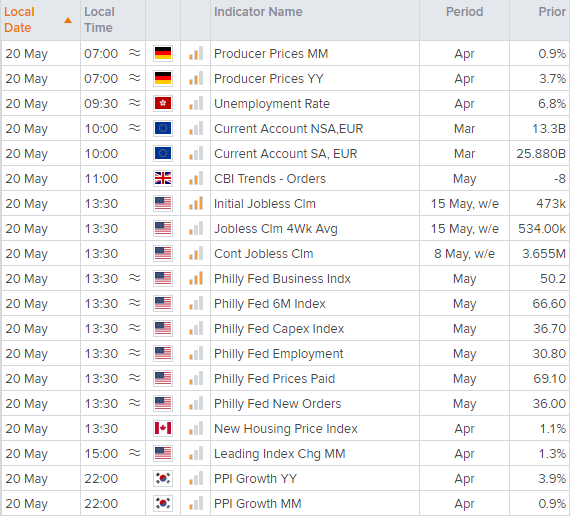Open the Philly Fed Employment indicator

[x=278, y=353]
